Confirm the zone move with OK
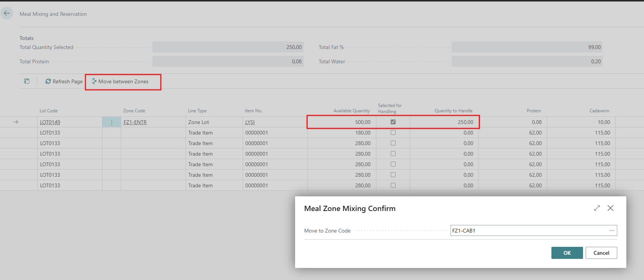 (x=567, y=253)
